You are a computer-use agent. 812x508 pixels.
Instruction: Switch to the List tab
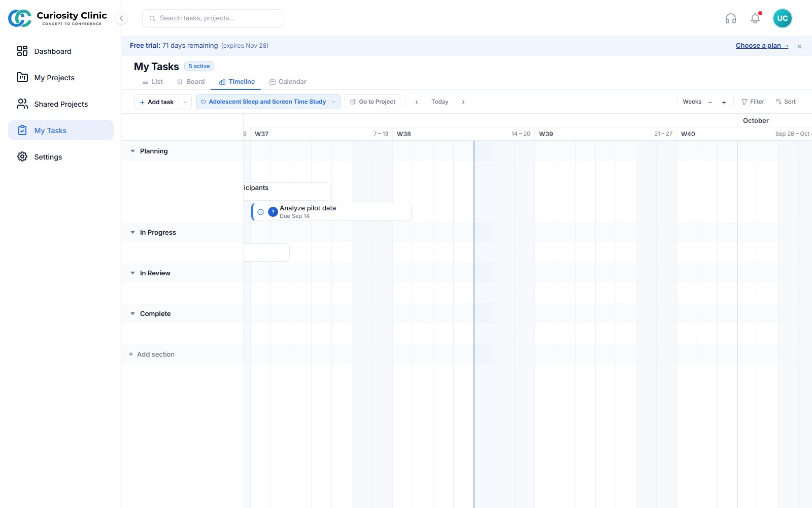point(153,82)
